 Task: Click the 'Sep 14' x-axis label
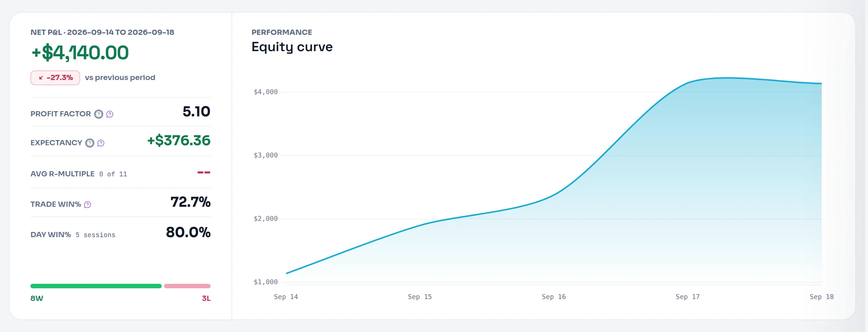tap(286, 297)
